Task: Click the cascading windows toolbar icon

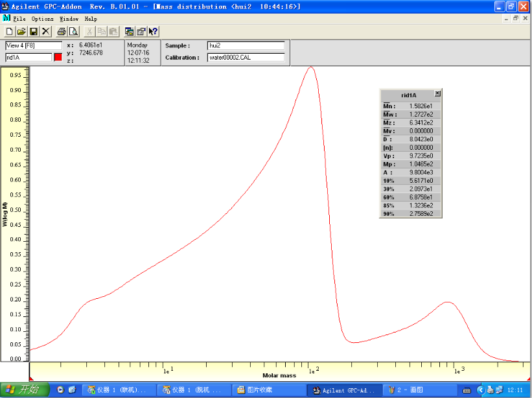Action: (x=129, y=32)
